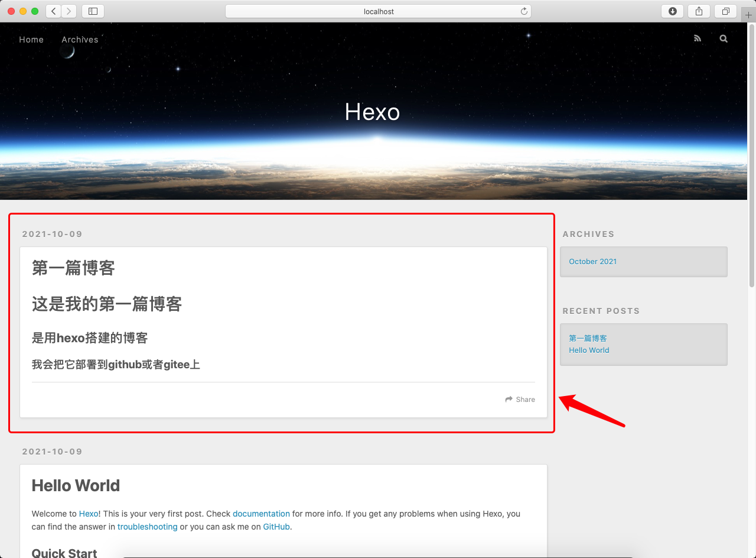Open the Hello World post title
Screen dimensions: 756x558
(x=76, y=485)
